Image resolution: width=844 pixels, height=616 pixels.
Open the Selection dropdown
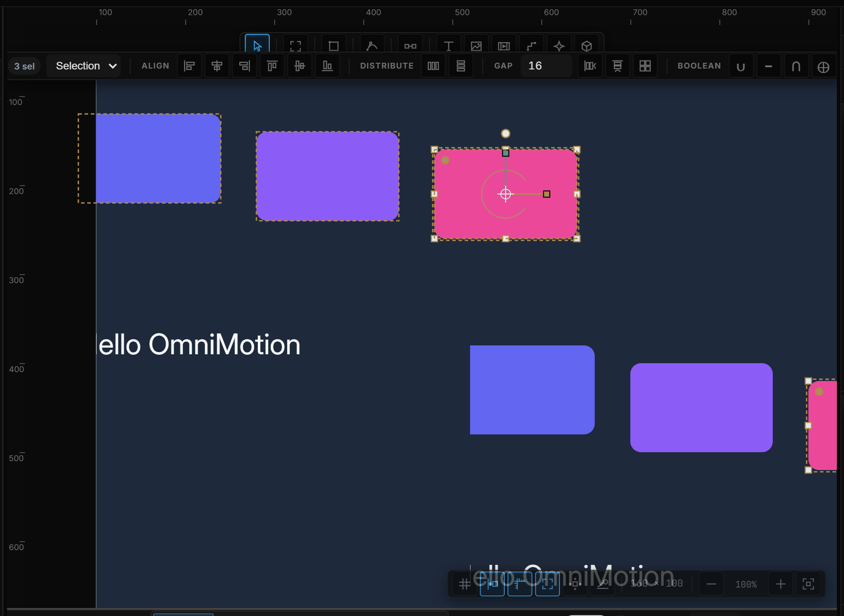pos(84,66)
